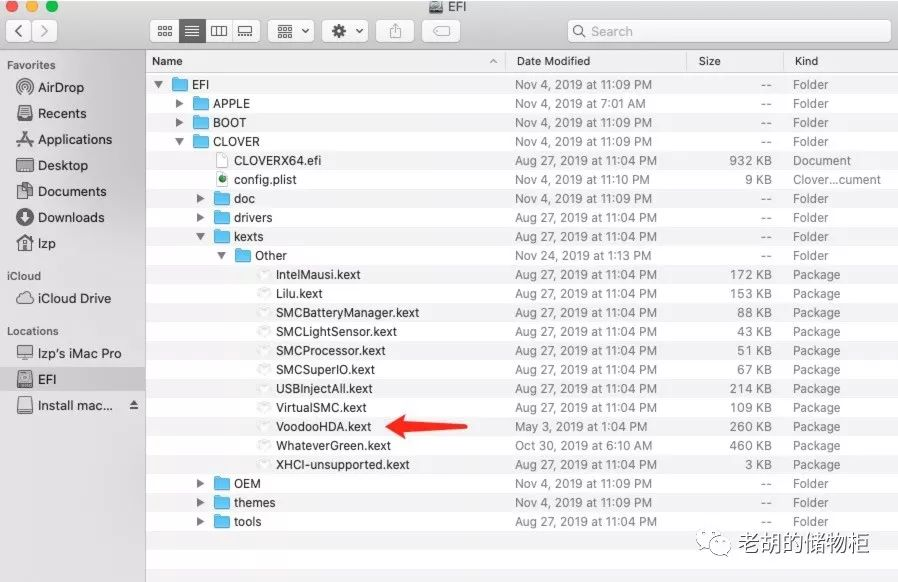Click the Search field
This screenshot has height=582, width=898.
click(x=728, y=31)
